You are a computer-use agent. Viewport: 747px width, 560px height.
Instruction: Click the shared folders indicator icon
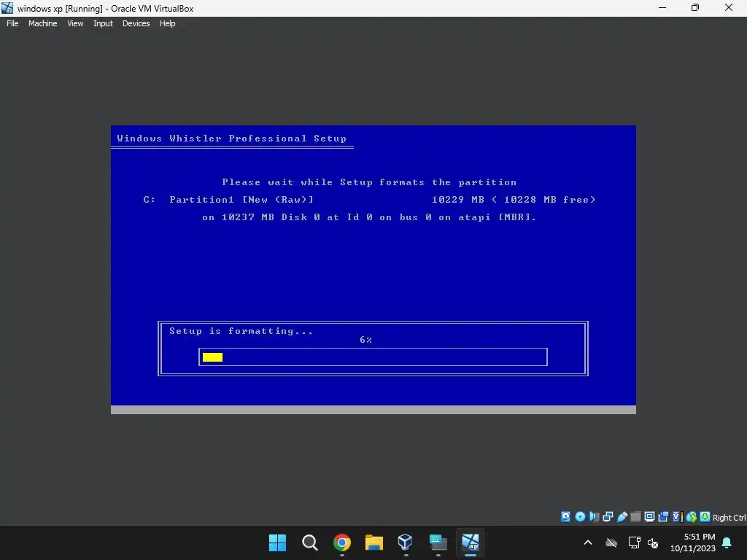635,517
